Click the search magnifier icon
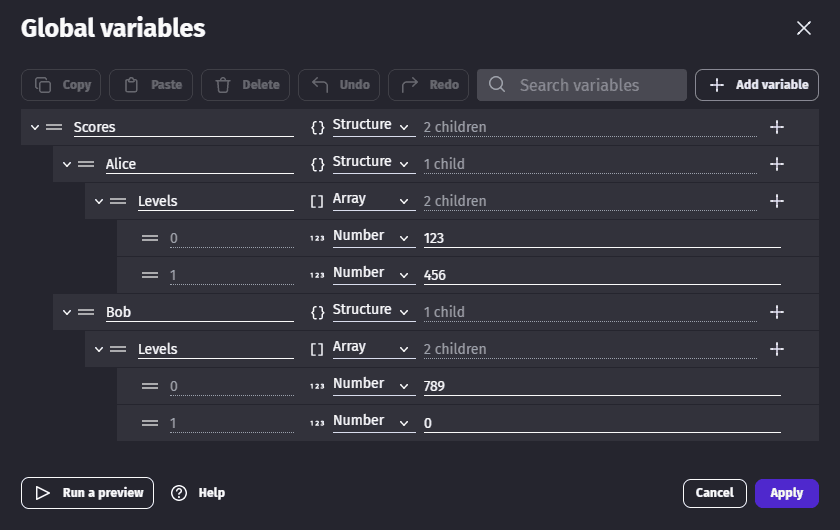Screen dimensions: 840x530 coord(497,85)
